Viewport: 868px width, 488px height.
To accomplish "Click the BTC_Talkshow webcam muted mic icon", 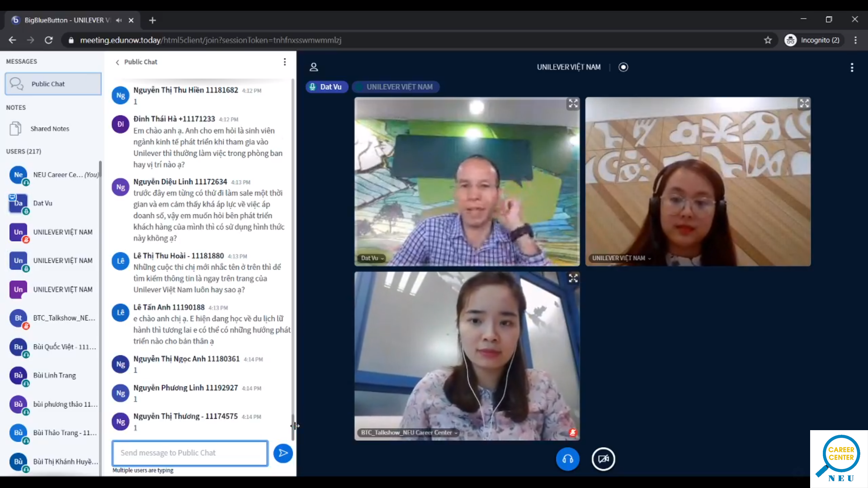I will [x=573, y=432].
